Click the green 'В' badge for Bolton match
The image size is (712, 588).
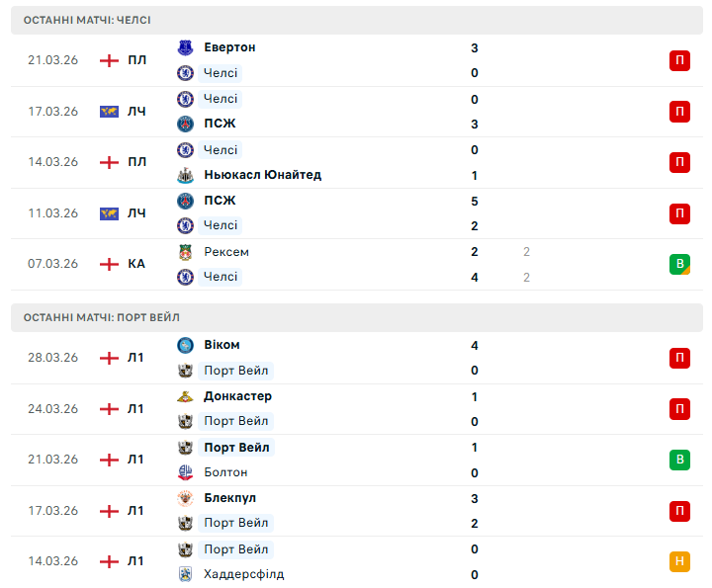[x=679, y=460]
